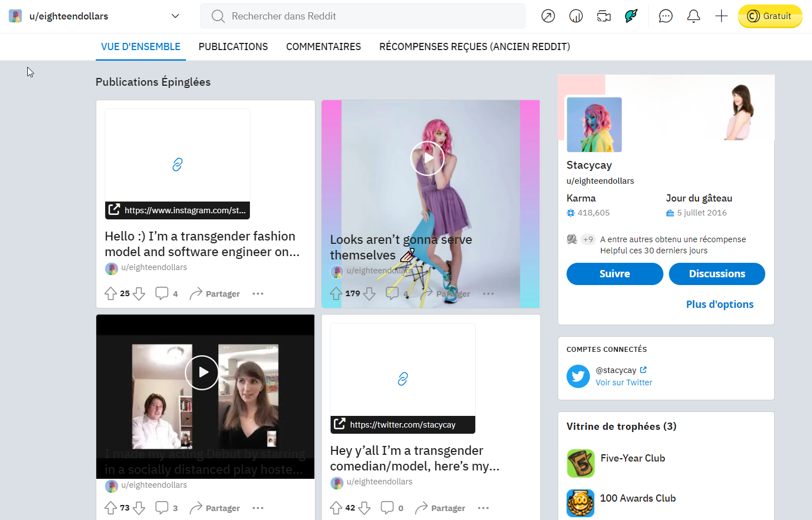The image size is (812, 520).
Task: Click the Twitter bird icon
Action: (x=578, y=376)
